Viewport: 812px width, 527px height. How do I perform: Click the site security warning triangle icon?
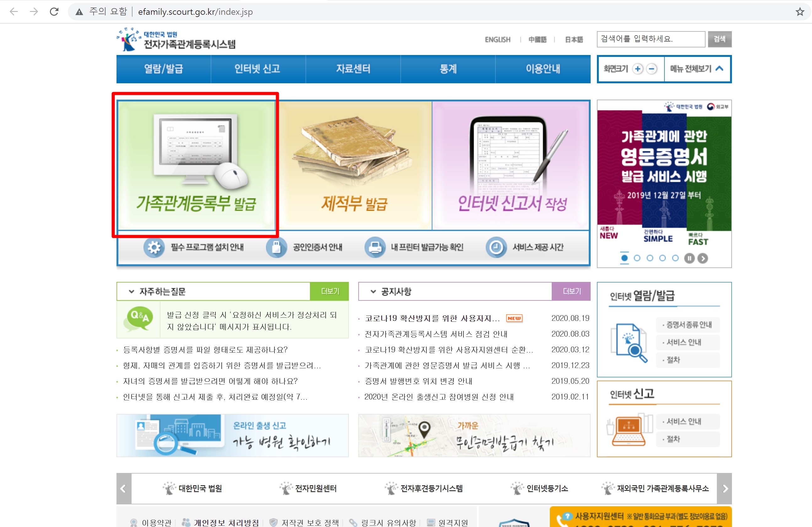[x=79, y=12]
